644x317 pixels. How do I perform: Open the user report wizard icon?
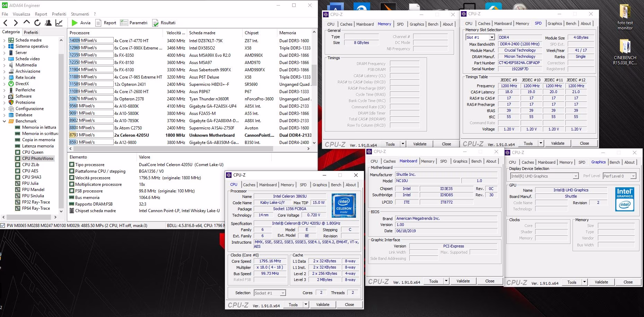[48, 23]
